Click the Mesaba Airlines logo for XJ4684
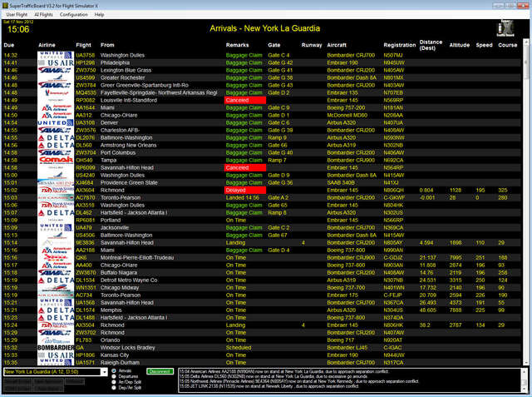The height and width of the screenshot is (397, 532). pyautogui.click(x=56, y=183)
